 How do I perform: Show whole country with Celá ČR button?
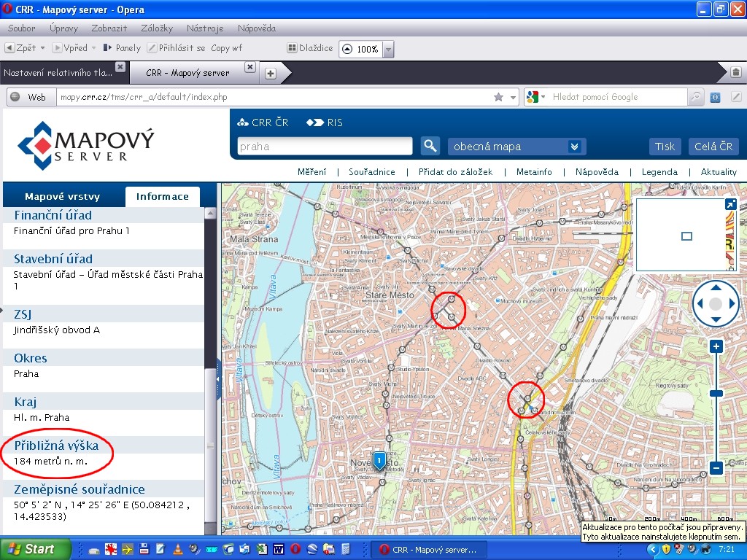coord(713,147)
